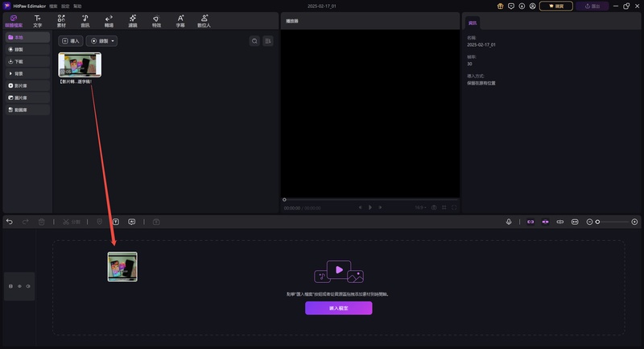The image size is (644, 349).
Task: Click the search icon in media panel
Action: click(254, 40)
